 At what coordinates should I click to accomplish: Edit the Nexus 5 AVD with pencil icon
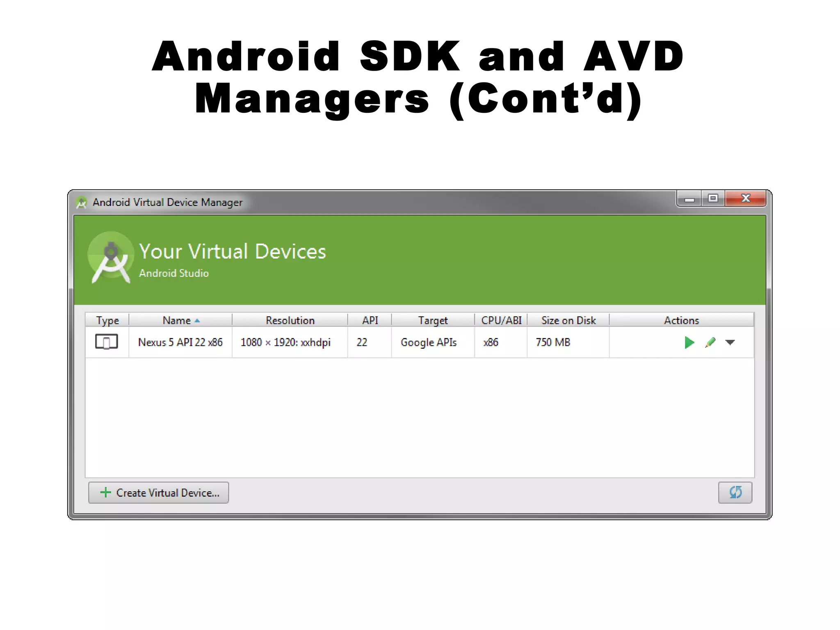[710, 342]
